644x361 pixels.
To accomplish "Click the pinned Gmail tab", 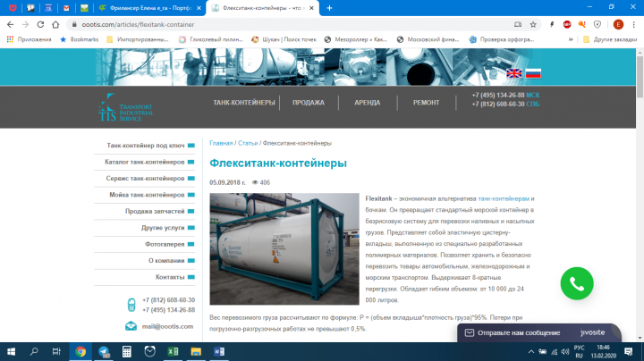I will 66,8.
